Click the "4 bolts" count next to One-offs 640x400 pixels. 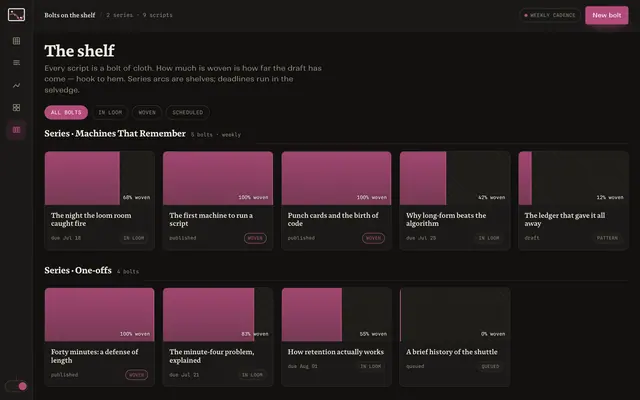(128, 271)
